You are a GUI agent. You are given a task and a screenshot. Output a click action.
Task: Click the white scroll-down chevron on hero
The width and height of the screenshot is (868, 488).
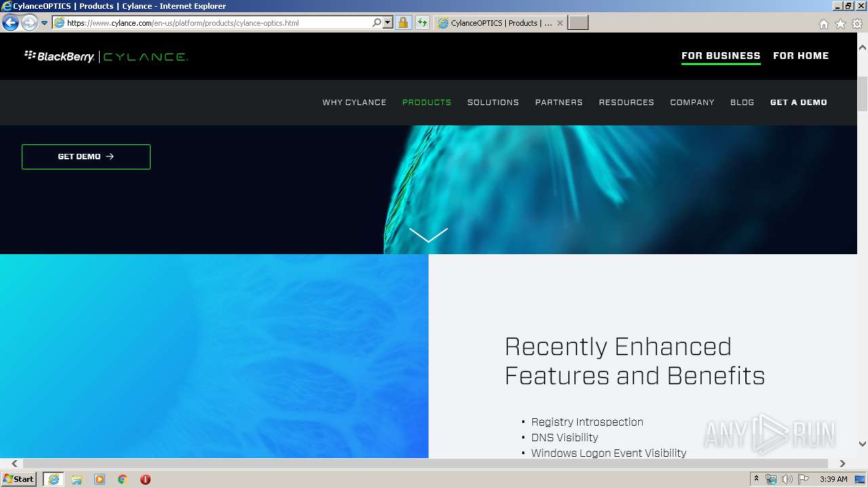[x=429, y=235]
